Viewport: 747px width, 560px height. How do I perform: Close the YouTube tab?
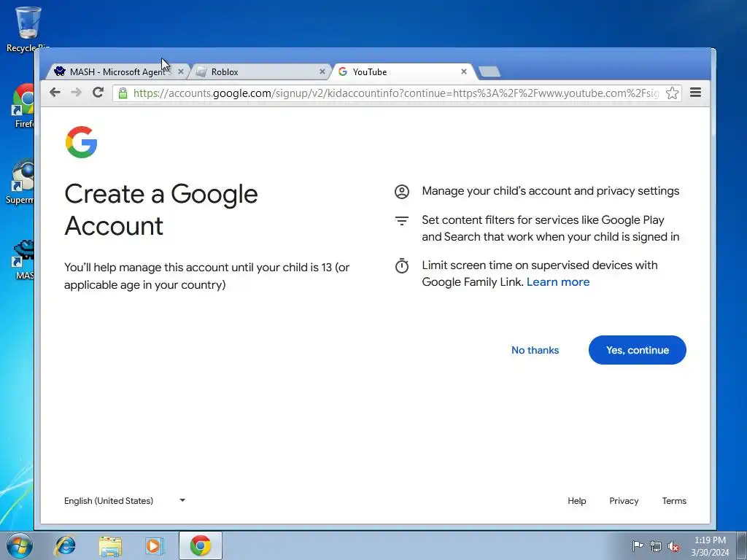point(463,71)
